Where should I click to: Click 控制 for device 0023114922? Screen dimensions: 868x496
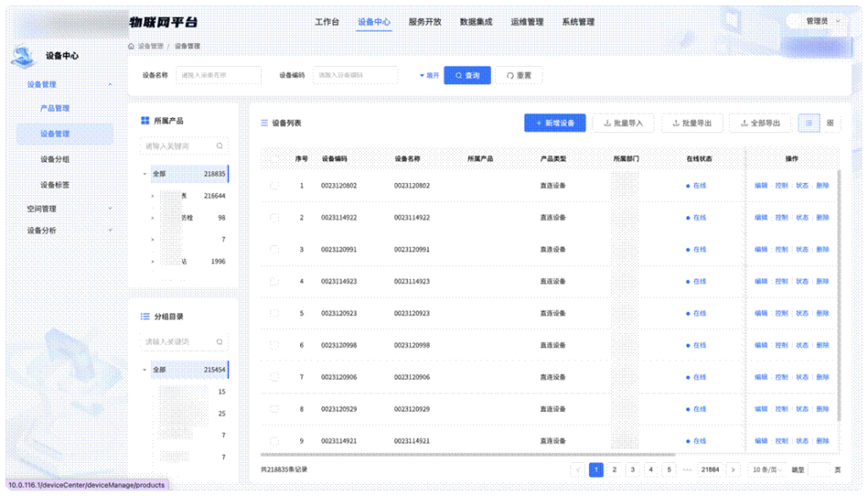[782, 218]
